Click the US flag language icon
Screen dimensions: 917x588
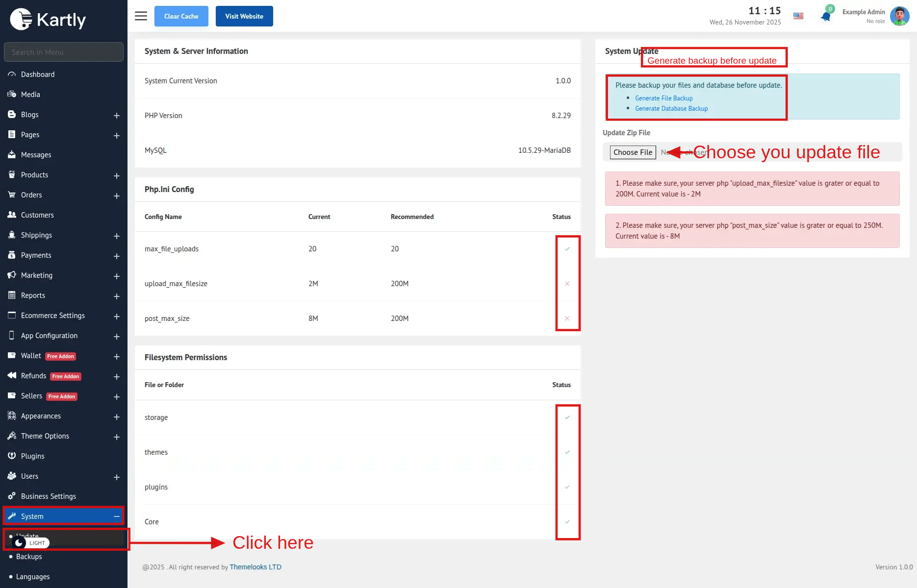click(798, 16)
